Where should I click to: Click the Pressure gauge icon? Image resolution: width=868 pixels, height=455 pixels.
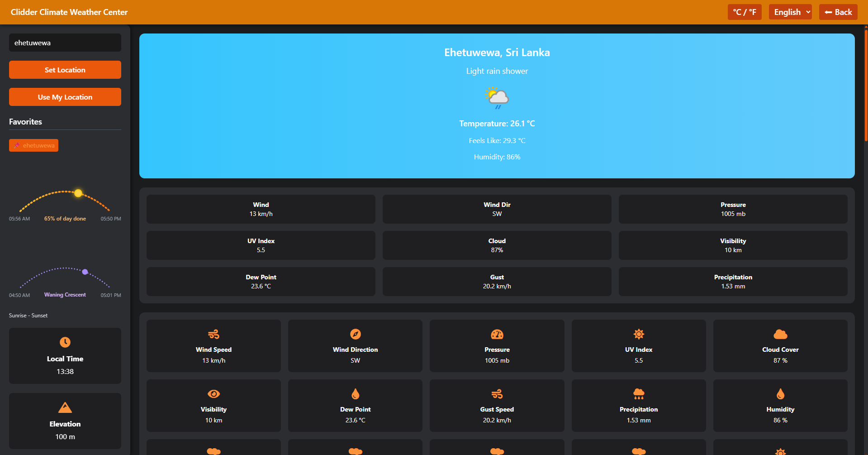497,334
